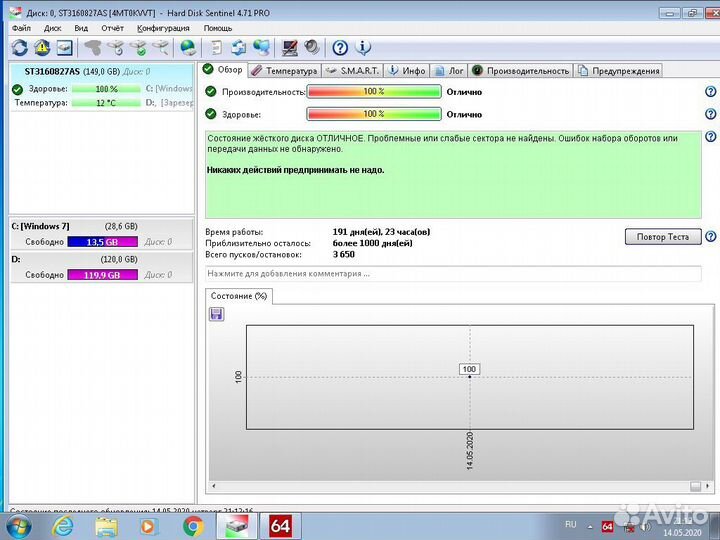Click the C: free space 13,5 GB bar
720x540 pixels.
click(x=102, y=242)
